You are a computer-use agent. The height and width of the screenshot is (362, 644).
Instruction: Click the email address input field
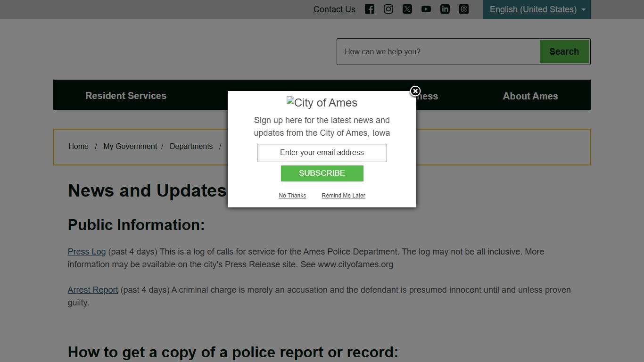point(322,153)
